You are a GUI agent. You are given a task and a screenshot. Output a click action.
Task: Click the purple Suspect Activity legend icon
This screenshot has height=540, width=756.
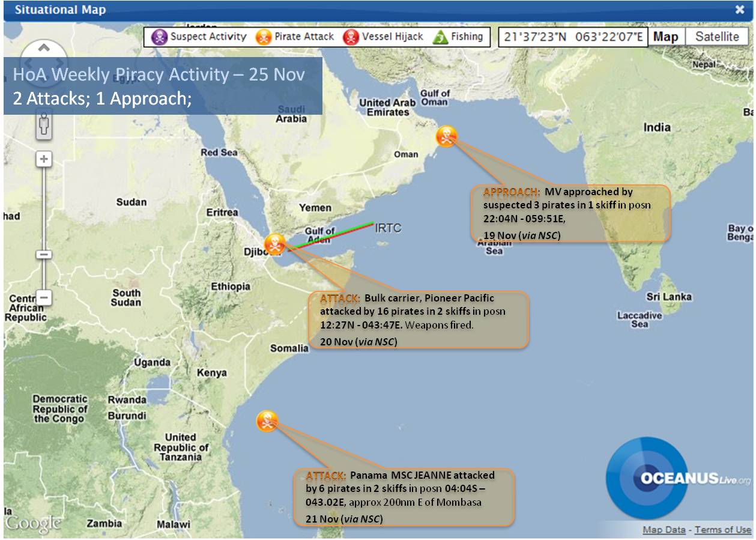pyautogui.click(x=159, y=37)
